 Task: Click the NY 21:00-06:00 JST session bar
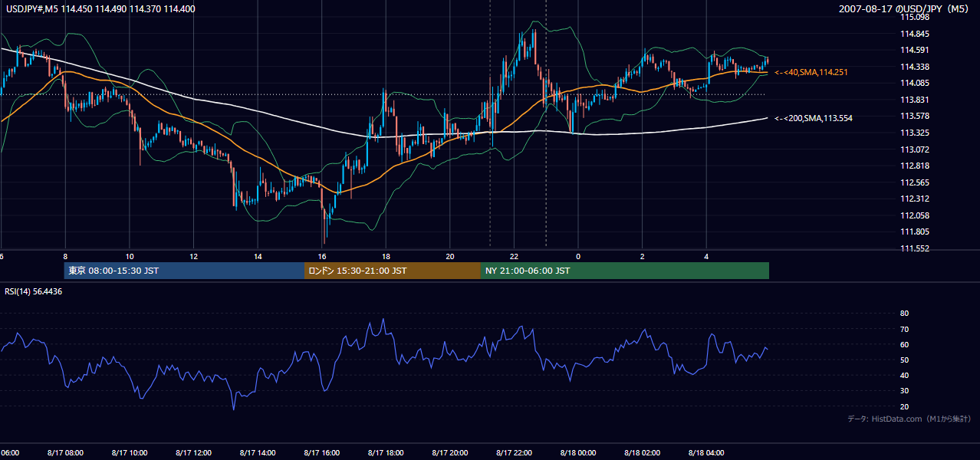625,271
